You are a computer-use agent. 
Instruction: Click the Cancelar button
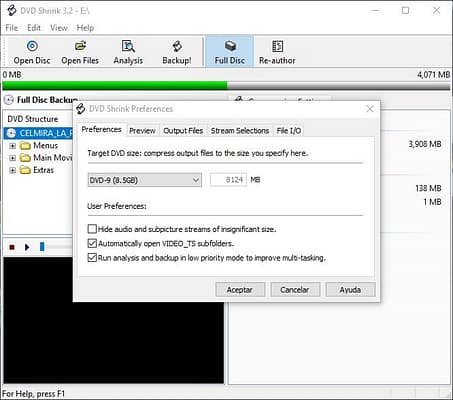[295, 289]
